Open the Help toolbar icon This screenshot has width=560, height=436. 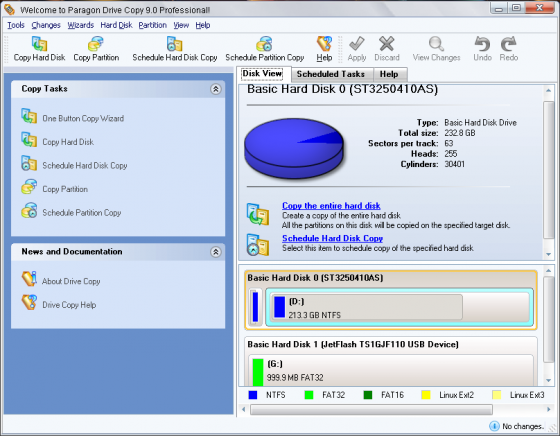(x=324, y=49)
